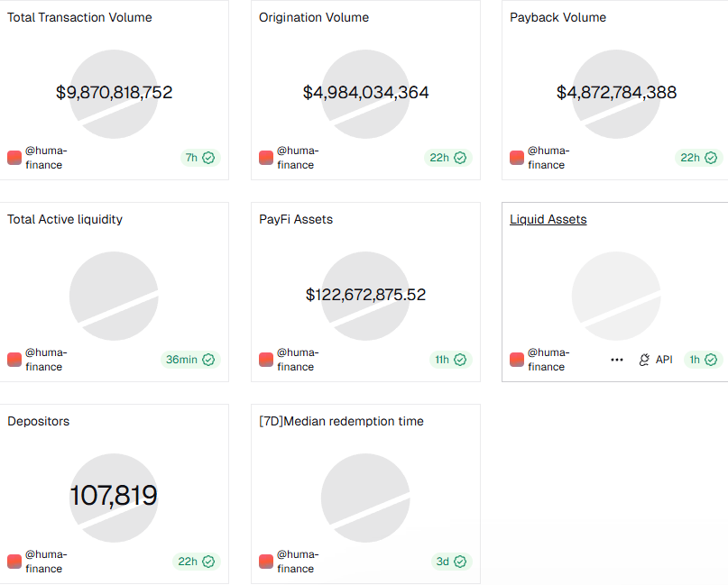This screenshot has height=585, width=728.
Task: Select the $122,672,875.52 value
Action: [x=365, y=295]
